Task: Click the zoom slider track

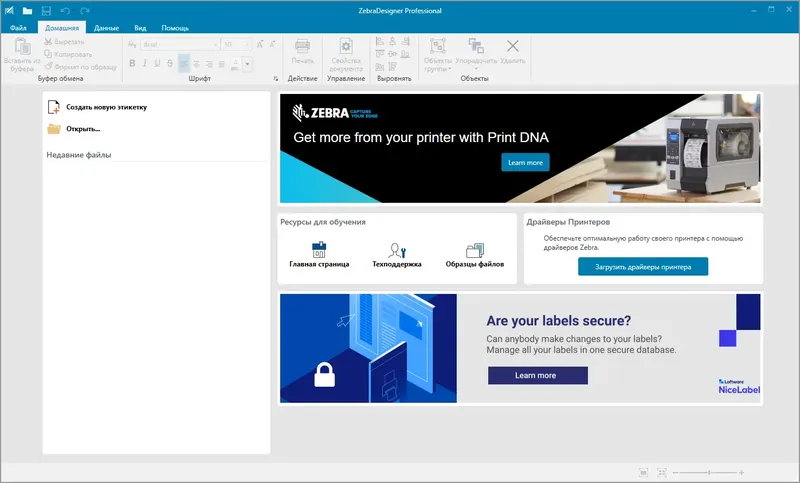Action: click(x=708, y=473)
